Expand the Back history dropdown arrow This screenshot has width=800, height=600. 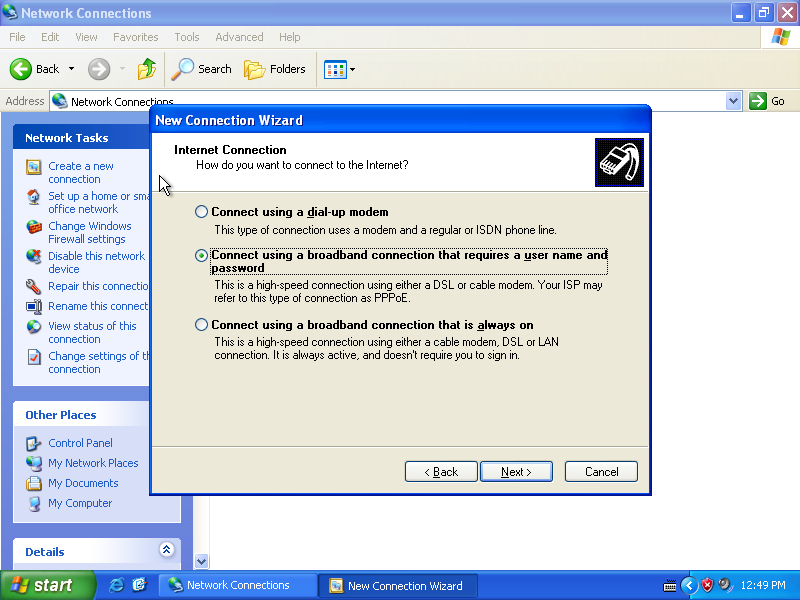click(x=71, y=69)
